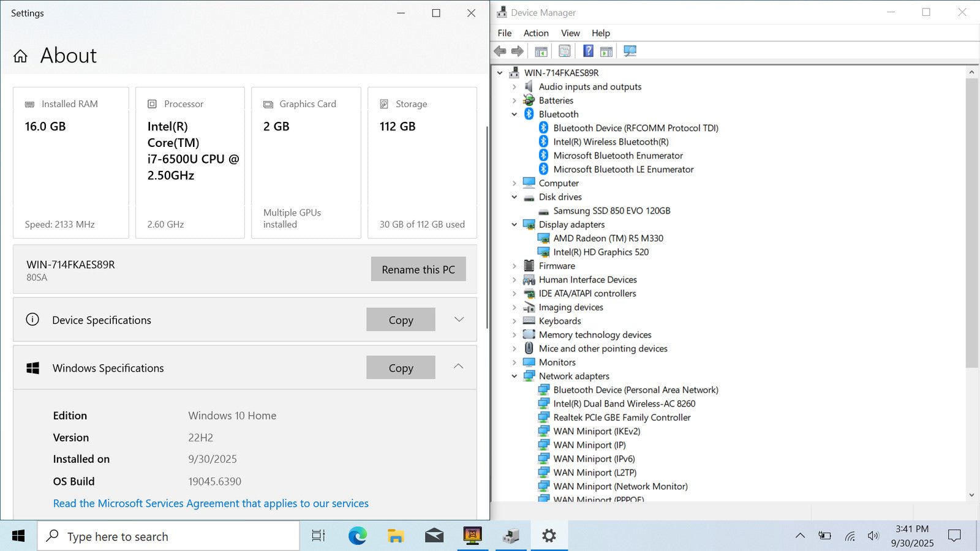This screenshot has width=980, height=551.
Task: Click the Windows logo beside Windows Specifications
Action: [33, 368]
